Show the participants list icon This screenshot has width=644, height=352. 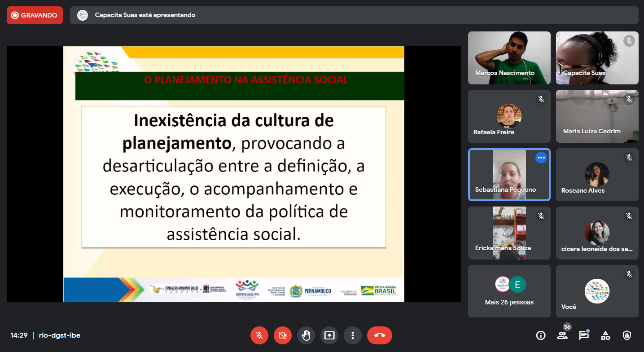click(x=562, y=335)
